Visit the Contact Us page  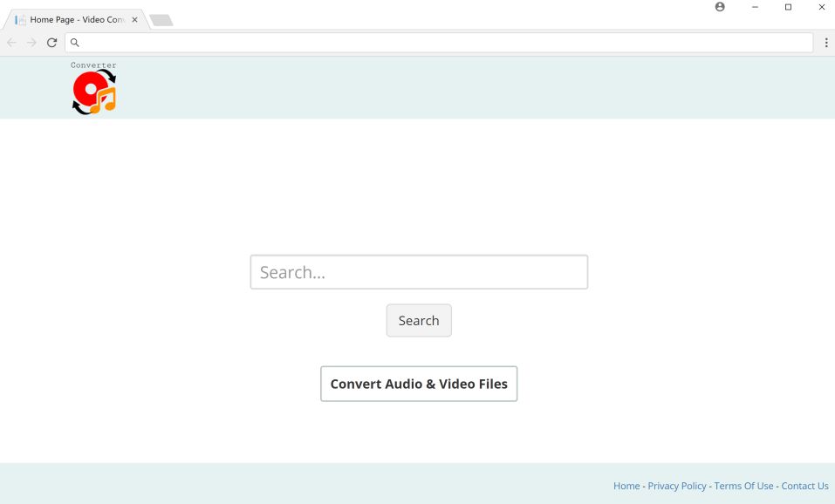tap(804, 486)
